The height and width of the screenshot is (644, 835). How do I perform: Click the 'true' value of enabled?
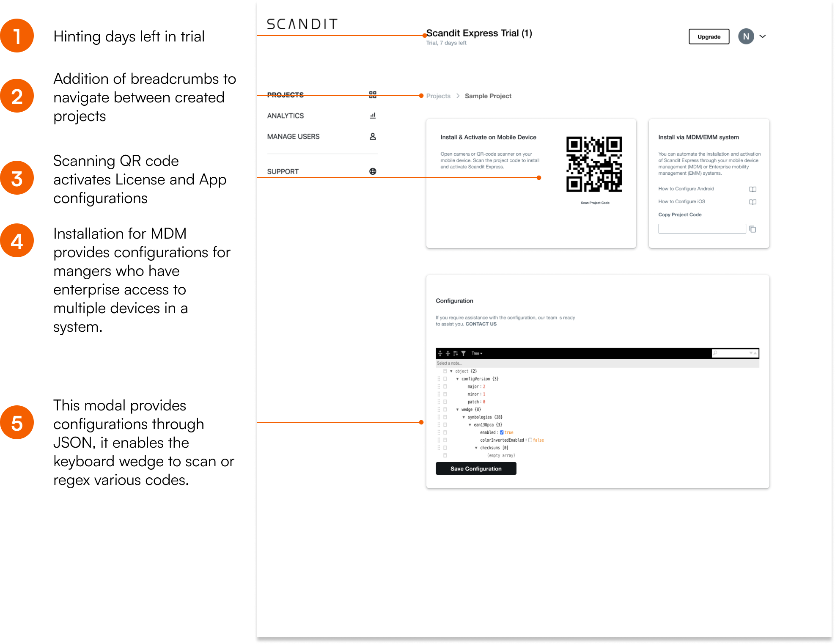(509, 432)
